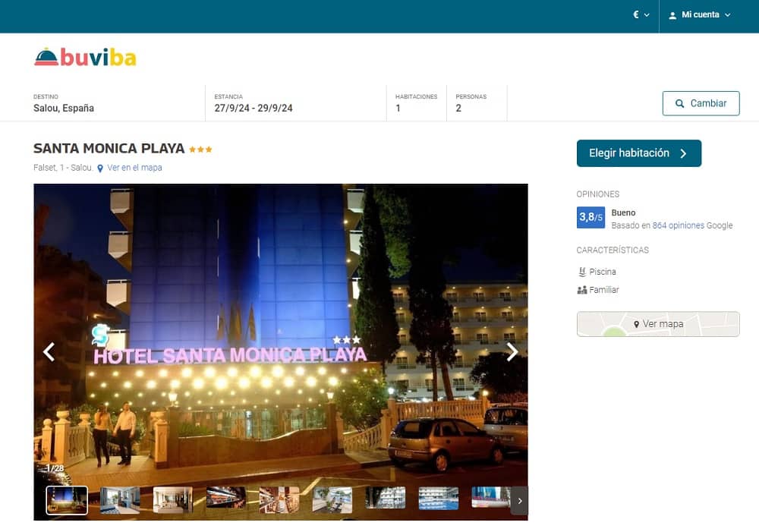
Task: Click the address Falset, 1 - Salou
Action: click(x=63, y=168)
